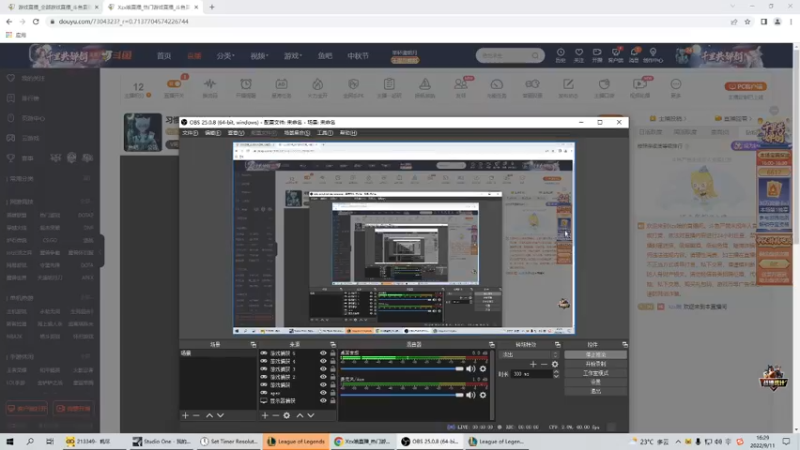
Task: Lock the 显示器捕获 source
Action: point(333,401)
